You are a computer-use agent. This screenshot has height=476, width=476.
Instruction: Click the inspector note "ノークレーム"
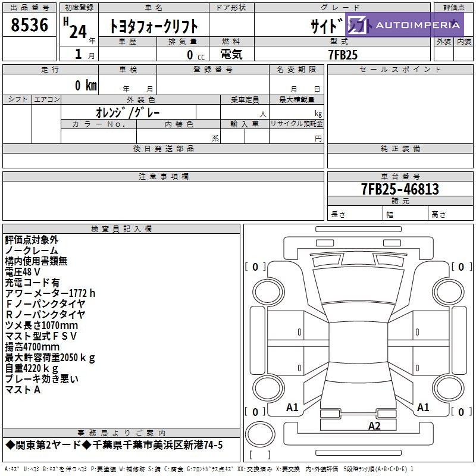32,250
